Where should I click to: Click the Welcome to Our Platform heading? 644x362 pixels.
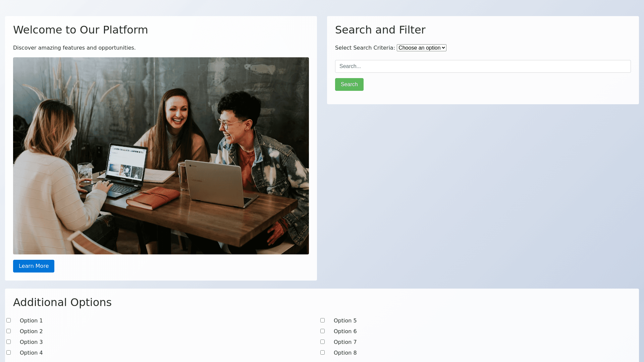pyautogui.click(x=80, y=30)
